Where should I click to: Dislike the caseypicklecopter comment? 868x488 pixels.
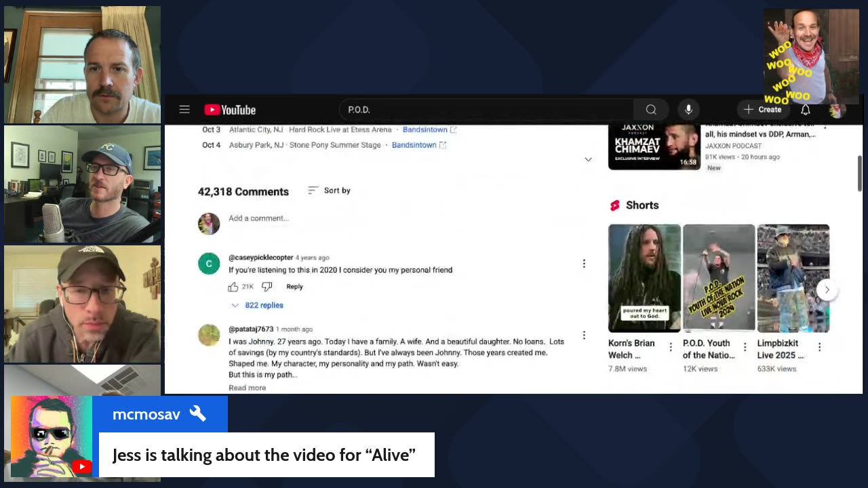(x=267, y=287)
